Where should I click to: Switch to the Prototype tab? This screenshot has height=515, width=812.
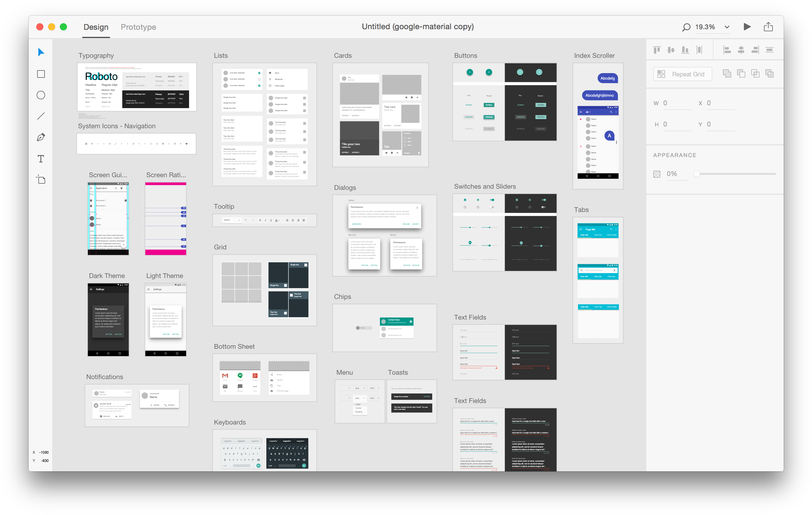138,27
